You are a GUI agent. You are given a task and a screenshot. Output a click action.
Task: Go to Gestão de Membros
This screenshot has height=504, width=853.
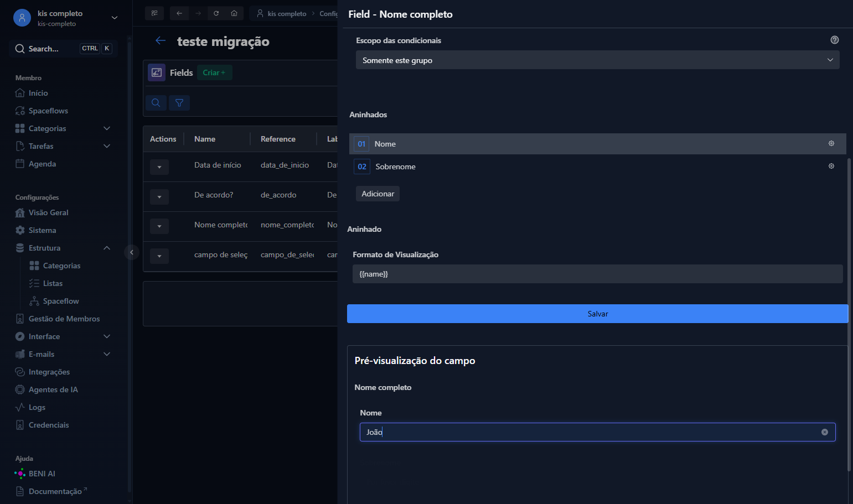pyautogui.click(x=64, y=319)
